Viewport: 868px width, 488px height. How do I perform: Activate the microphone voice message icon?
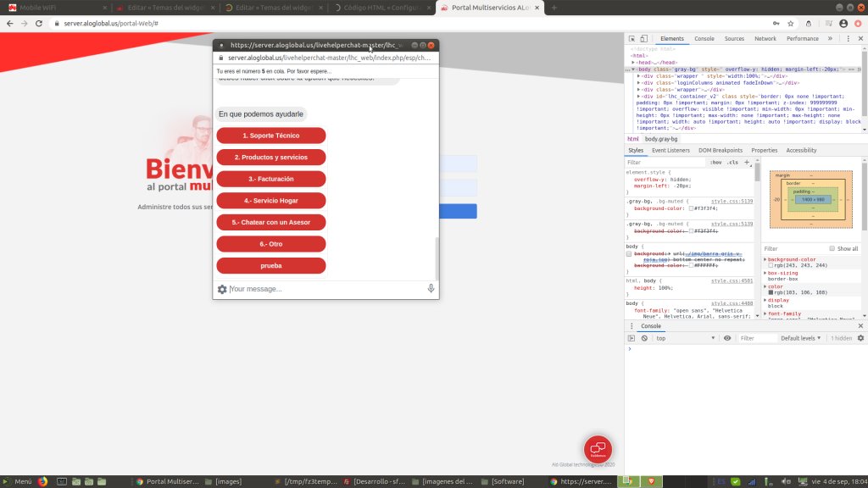pyautogui.click(x=431, y=288)
